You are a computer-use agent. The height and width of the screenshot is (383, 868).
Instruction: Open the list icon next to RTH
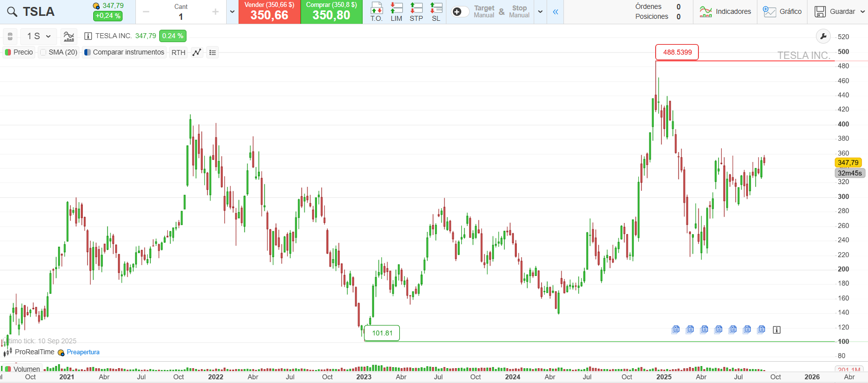[213, 53]
